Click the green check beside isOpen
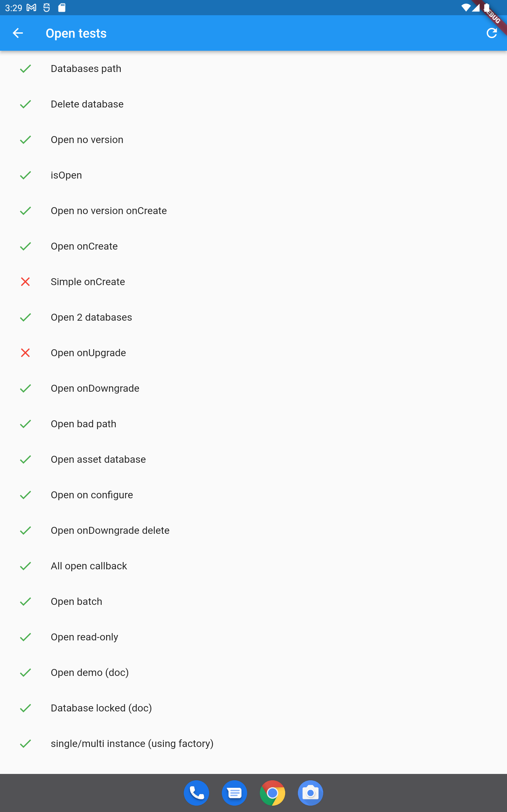Screen dimensions: 507x812 pyautogui.click(x=26, y=175)
